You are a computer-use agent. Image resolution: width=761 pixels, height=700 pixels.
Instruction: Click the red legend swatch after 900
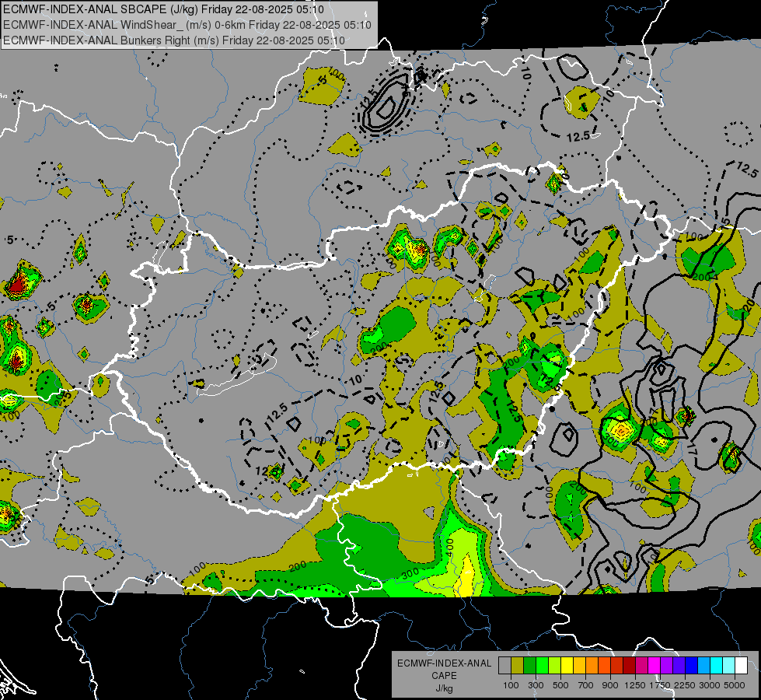coord(617,665)
